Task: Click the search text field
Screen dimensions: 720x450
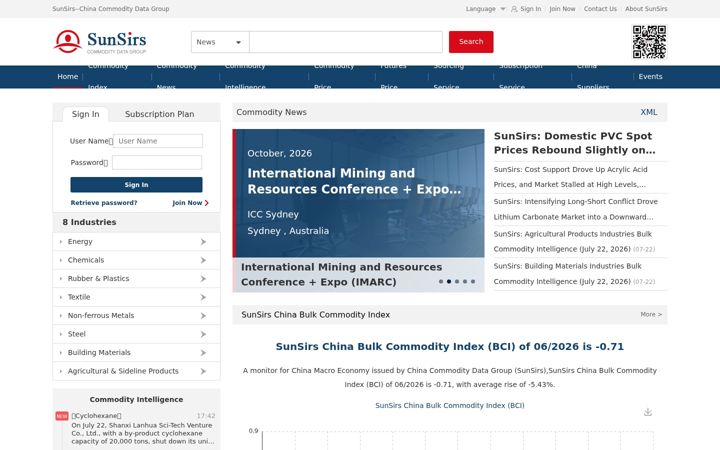Action: coord(346,42)
